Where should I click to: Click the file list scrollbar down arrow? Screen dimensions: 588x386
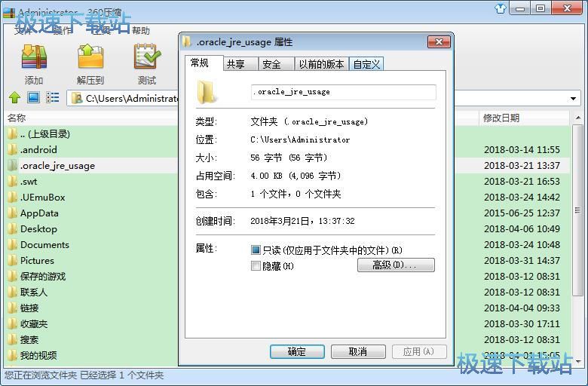coord(578,362)
